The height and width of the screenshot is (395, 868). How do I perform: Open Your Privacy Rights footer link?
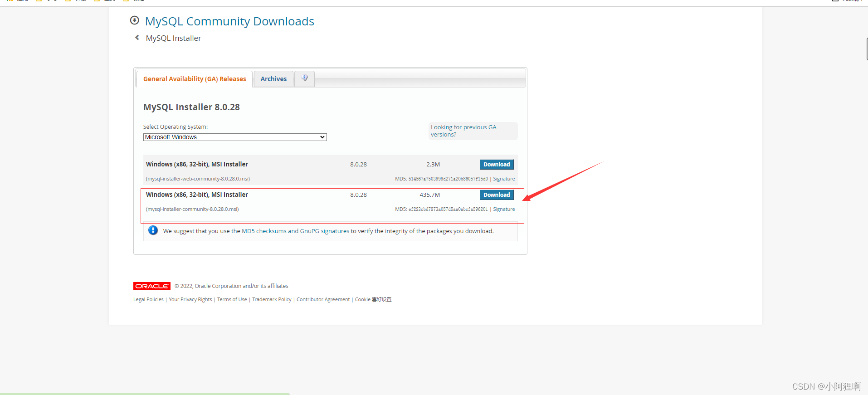click(x=190, y=299)
